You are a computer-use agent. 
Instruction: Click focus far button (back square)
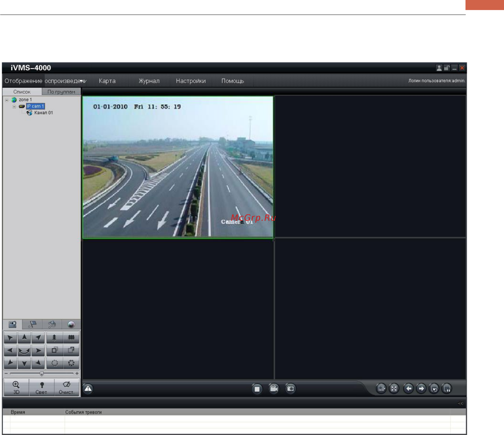click(71, 350)
